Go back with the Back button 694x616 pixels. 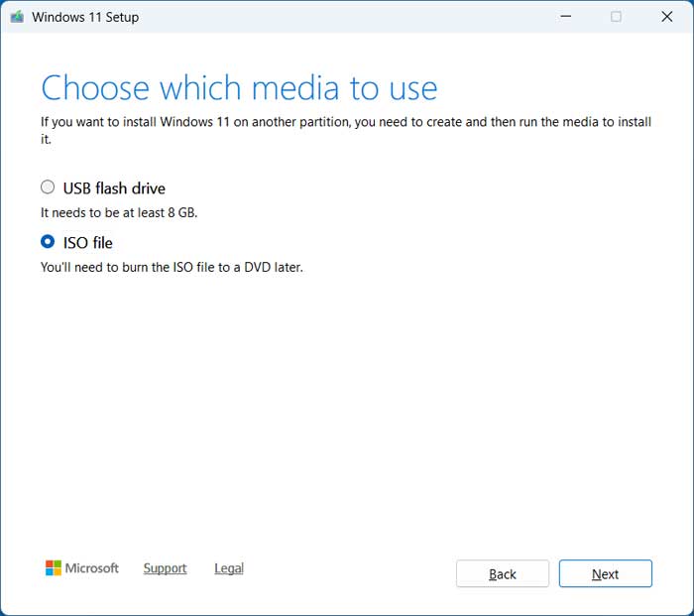[503, 573]
